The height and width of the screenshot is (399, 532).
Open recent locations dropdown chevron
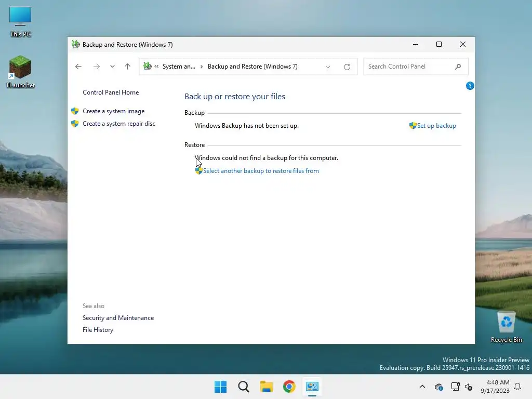pyautogui.click(x=112, y=66)
